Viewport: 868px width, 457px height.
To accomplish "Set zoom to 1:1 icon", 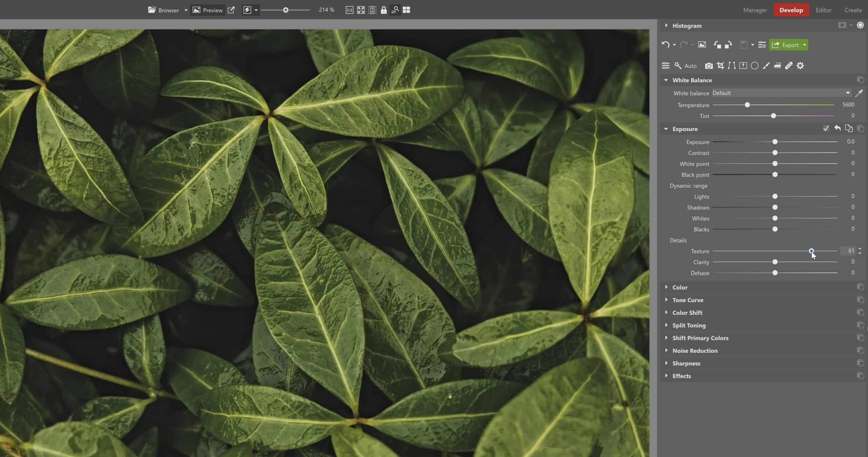I will pos(349,10).
